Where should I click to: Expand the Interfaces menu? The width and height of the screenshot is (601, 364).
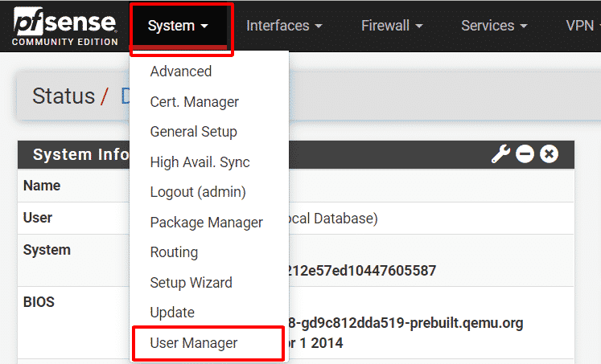click(284, 26)
